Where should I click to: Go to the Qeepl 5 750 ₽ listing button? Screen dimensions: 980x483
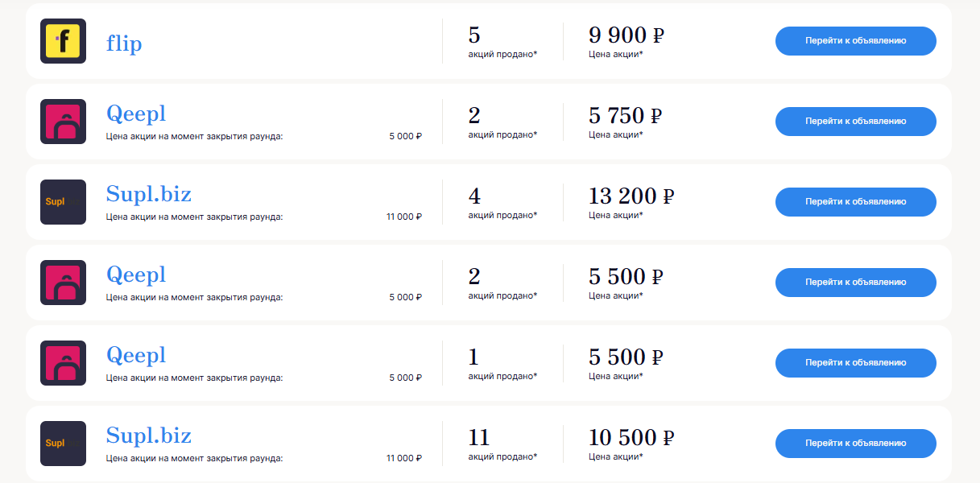pos(856,122)
